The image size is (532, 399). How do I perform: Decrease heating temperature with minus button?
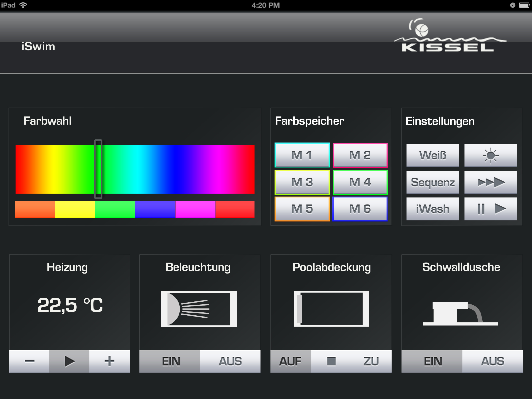tap(29, 361)
